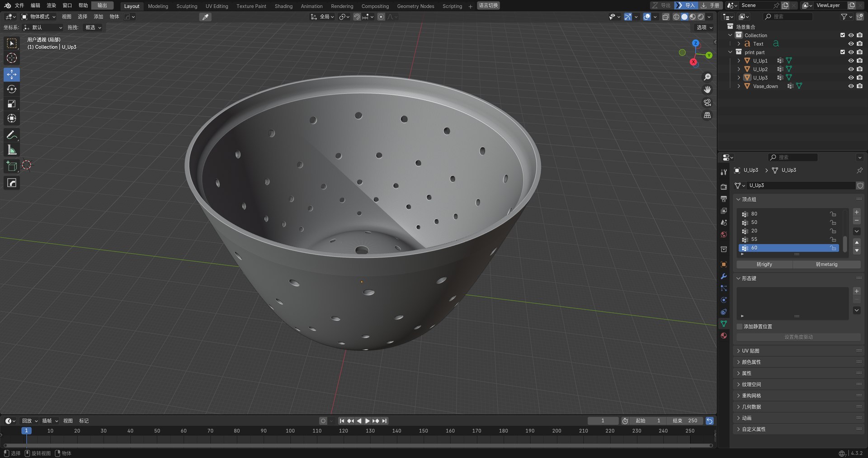Select the Measure tool
This screenshot has width=868, height=458.
(12, 150)
